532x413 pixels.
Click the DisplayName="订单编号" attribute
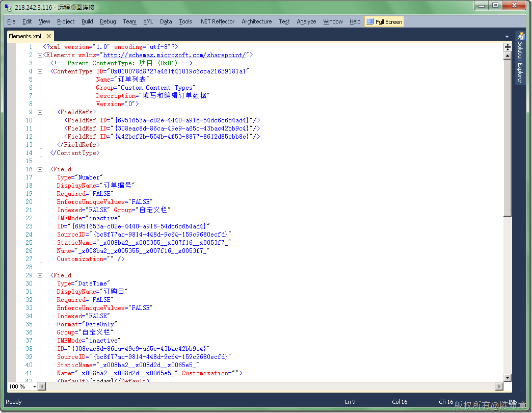[96, 185]
